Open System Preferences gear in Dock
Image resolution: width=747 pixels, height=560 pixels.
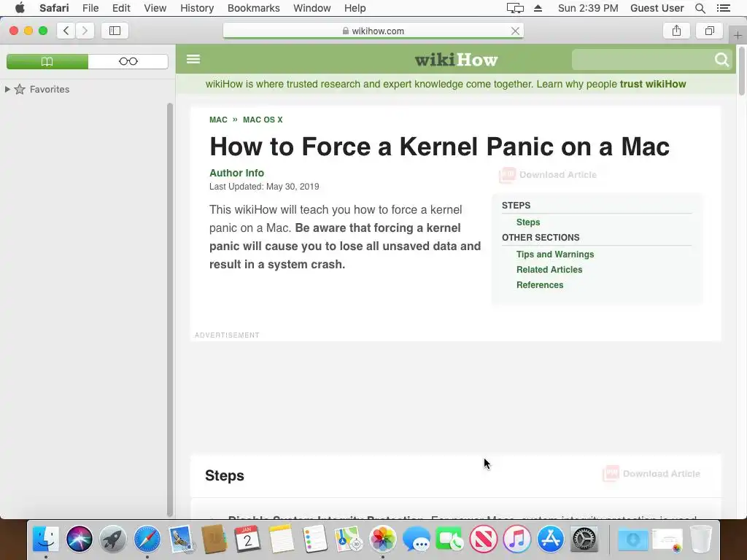click(584, 539)
